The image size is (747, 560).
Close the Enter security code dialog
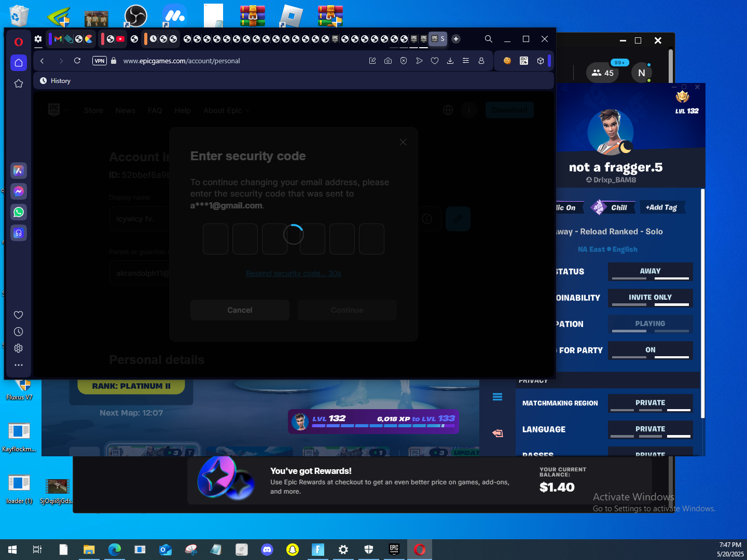403,142
